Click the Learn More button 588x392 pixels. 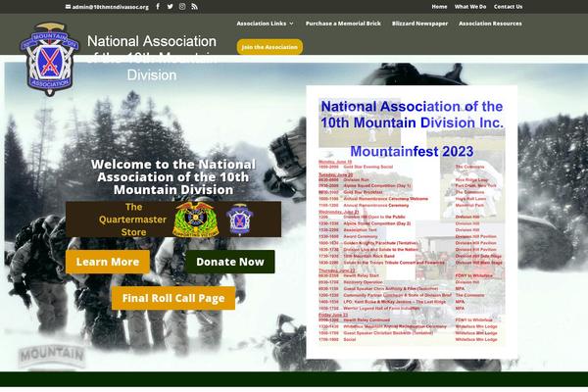click(108, 262)
